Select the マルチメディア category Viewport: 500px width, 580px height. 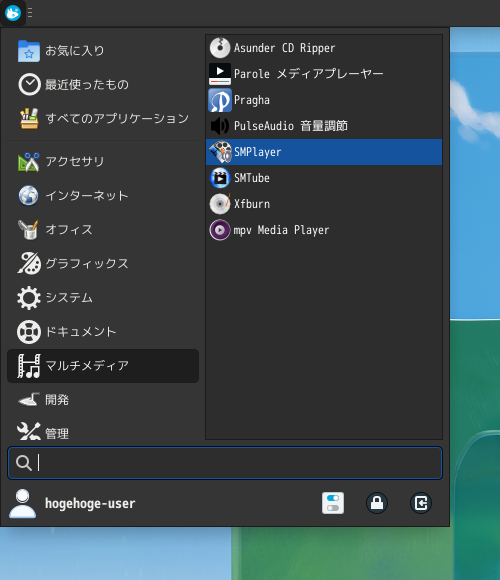tap(103, 366)
